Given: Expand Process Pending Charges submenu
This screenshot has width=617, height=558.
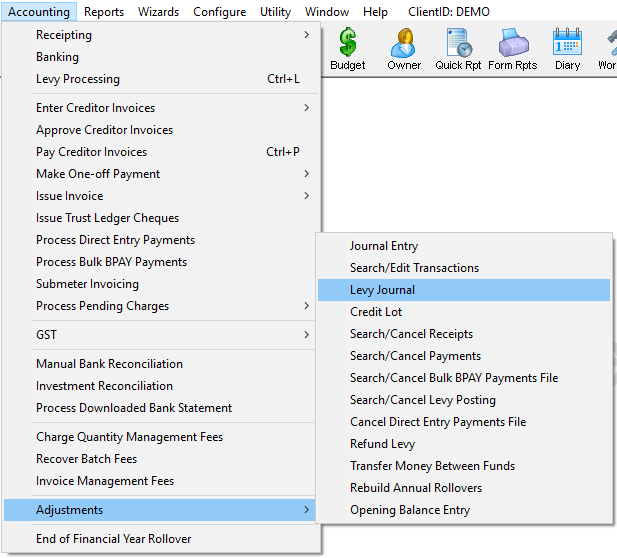Looking at the screenshot, I should pos(161,306).
